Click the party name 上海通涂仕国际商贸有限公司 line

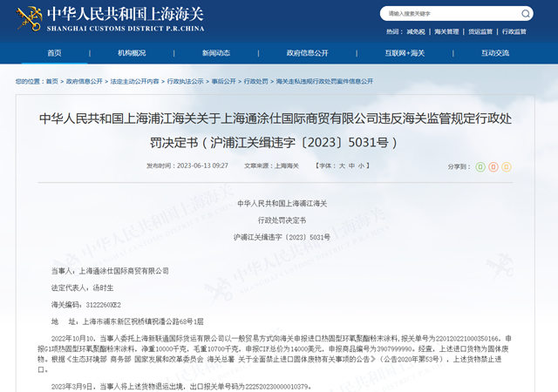point(110,271)
